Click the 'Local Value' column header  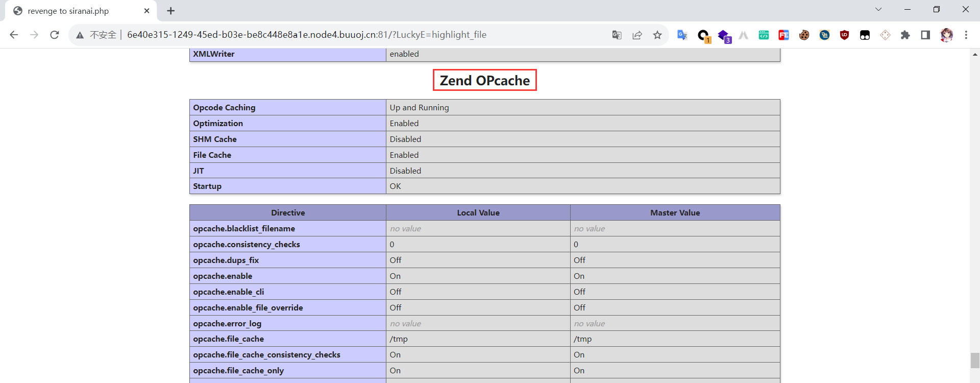tap(478, 212)
